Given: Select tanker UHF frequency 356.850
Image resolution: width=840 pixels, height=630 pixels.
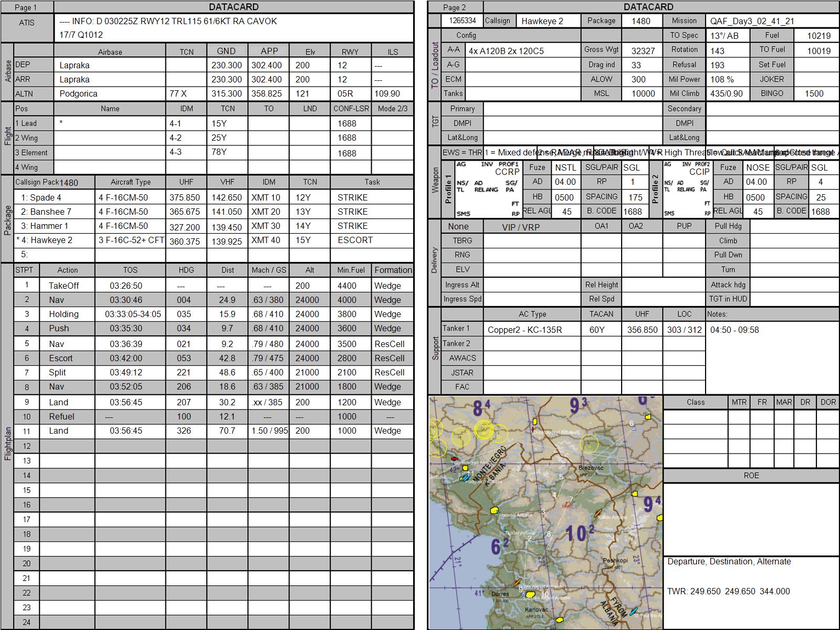Looking at the screenshot, I should pyautogui.click(x=642, y=330).
